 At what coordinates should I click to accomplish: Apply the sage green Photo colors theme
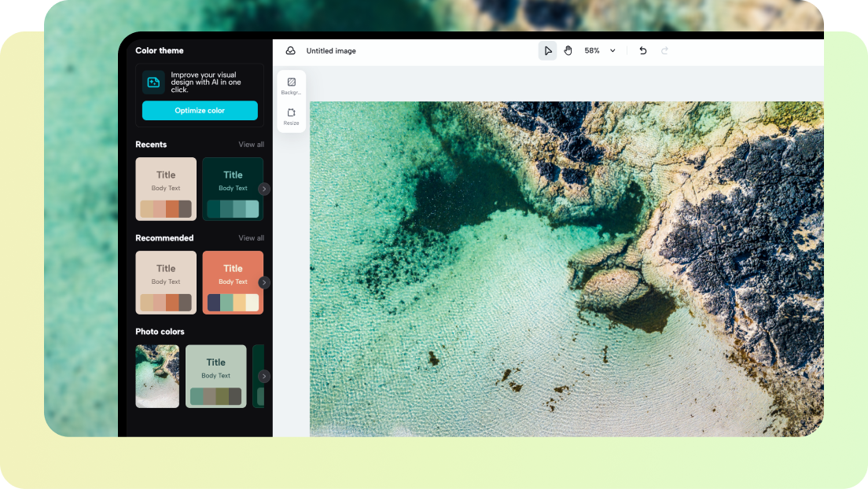pos(216,376)
